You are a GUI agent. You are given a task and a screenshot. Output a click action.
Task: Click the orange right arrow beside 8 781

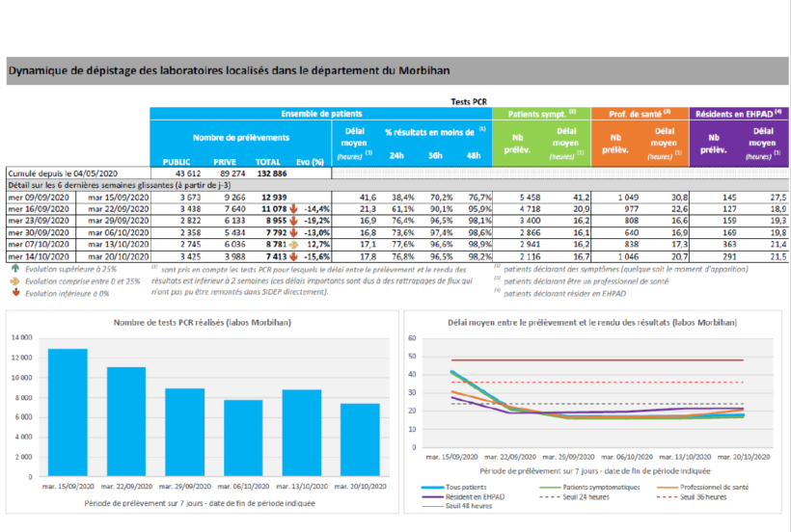293,245
